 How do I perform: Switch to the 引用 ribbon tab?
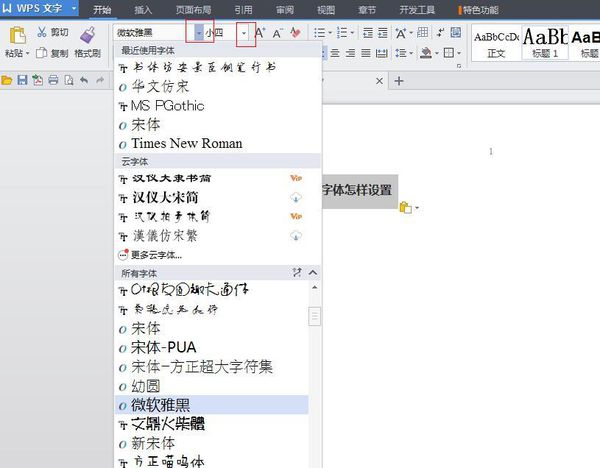[243, 10]
